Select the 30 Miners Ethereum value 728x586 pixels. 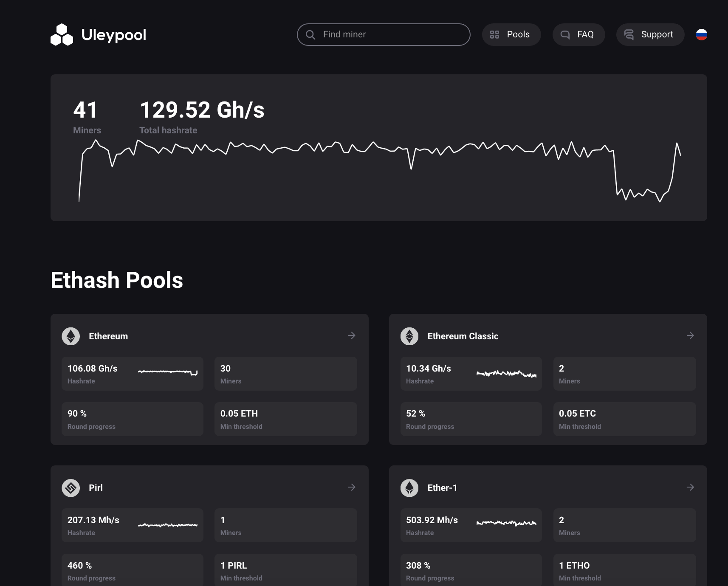(226, 369)
